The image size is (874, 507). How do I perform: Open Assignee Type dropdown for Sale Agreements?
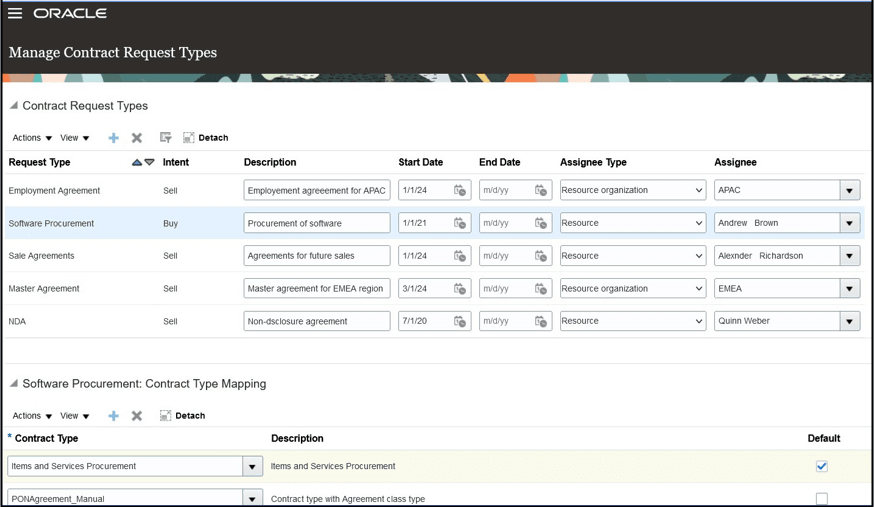633,256
